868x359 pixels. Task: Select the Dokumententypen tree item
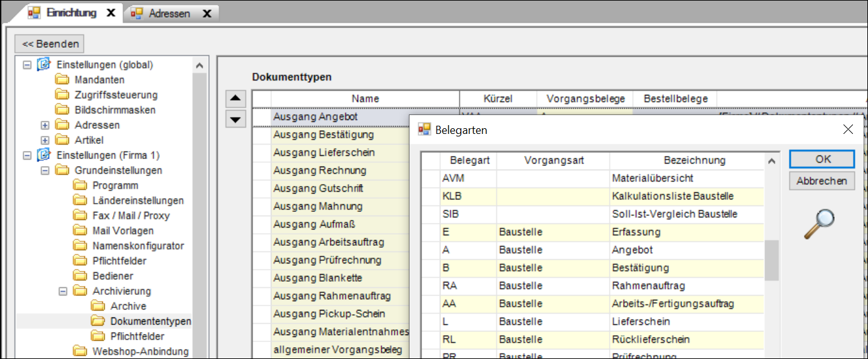click(x=150, y=321)
